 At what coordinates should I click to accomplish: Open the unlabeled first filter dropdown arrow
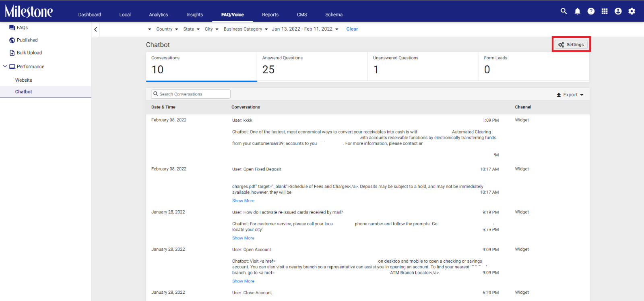[x=150, y=29]
